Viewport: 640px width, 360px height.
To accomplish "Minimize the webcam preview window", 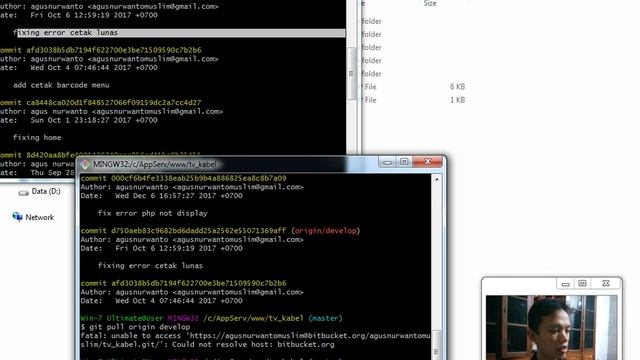I will [565, 284].
